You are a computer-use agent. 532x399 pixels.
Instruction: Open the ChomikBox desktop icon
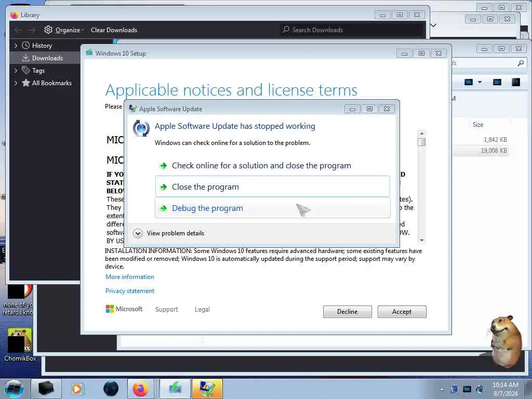click(20, 344)
